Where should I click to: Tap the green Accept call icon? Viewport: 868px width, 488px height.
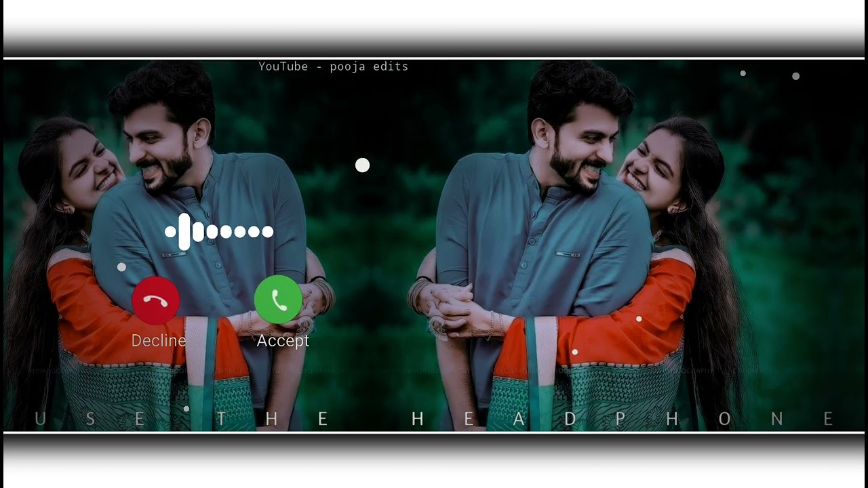(278, 300)
